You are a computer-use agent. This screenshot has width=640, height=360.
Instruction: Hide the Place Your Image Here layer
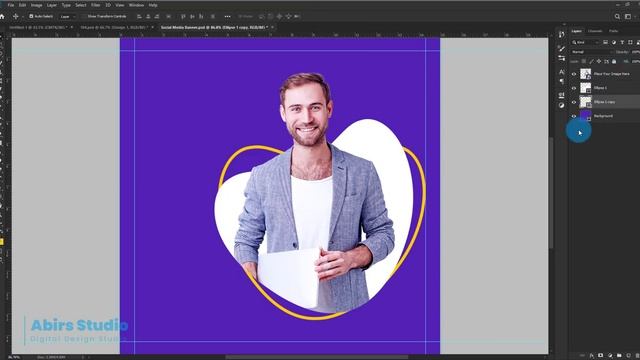click(x=573, y=74)
